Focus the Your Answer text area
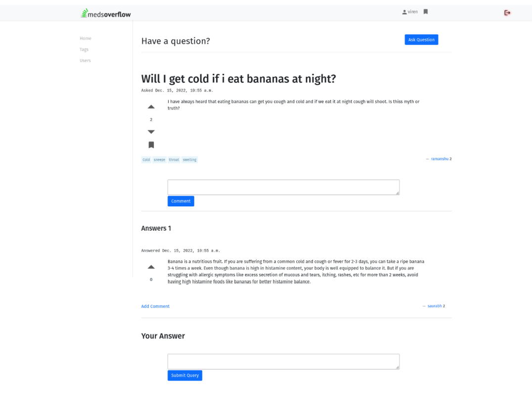 pyautogui.click(x=283, y=361)
